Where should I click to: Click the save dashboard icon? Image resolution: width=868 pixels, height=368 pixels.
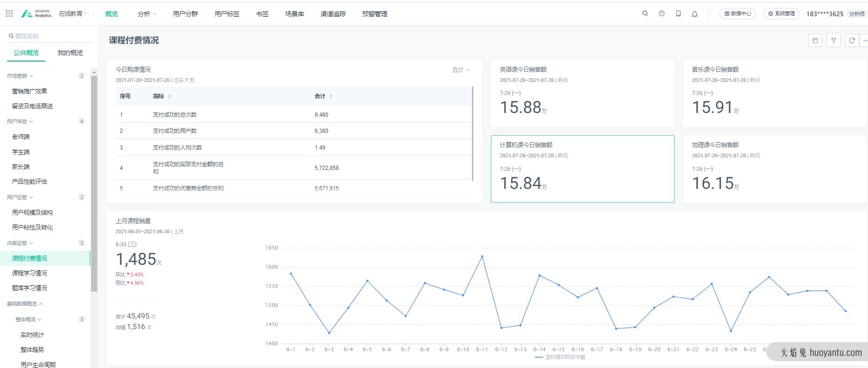(815, 40)
